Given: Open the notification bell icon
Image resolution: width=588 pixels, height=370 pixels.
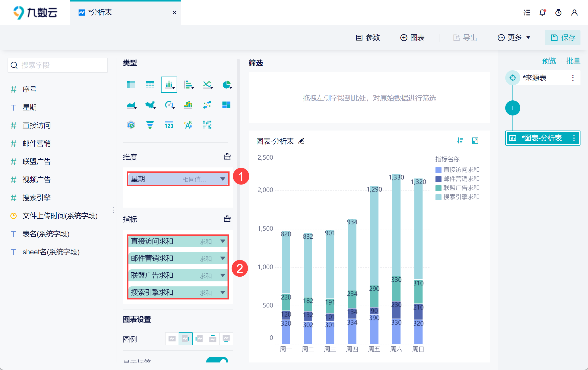Looking at the screenshot, I should tap(542, 13).
